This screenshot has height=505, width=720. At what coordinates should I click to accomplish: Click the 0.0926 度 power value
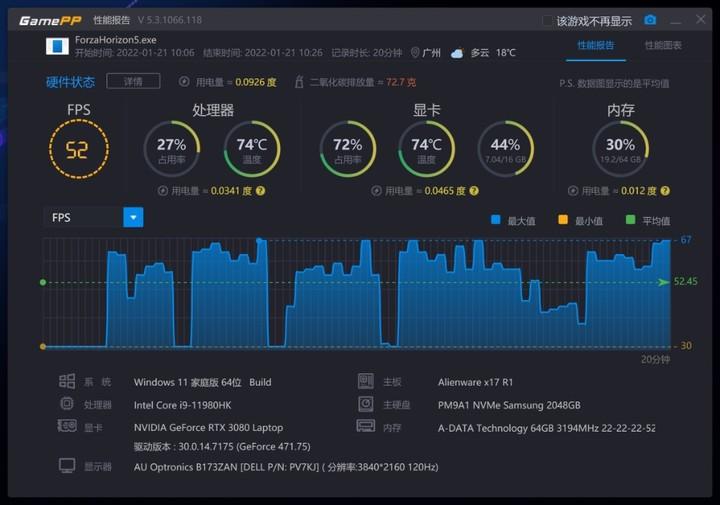(x=255, y=82)
